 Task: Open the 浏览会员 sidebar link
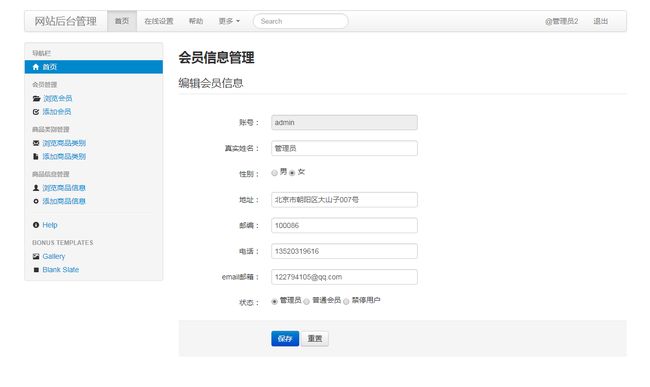point(58,98)
